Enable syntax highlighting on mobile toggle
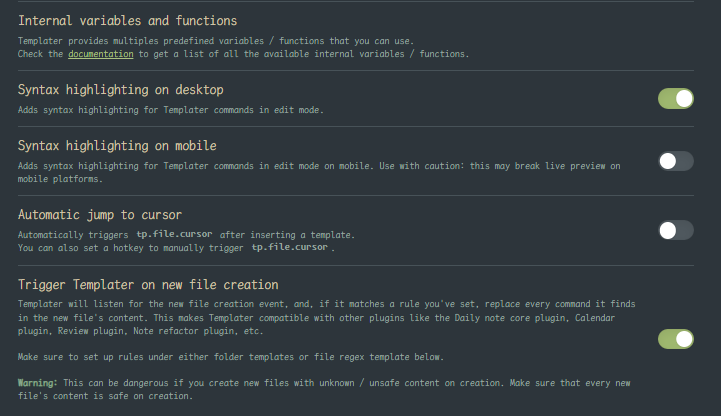721x416 pixels. (x=675, y=160)
